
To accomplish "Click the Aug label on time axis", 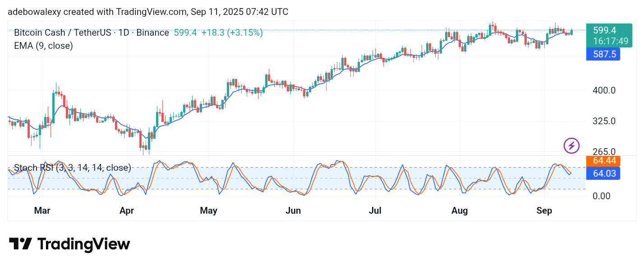I will 460,211.
